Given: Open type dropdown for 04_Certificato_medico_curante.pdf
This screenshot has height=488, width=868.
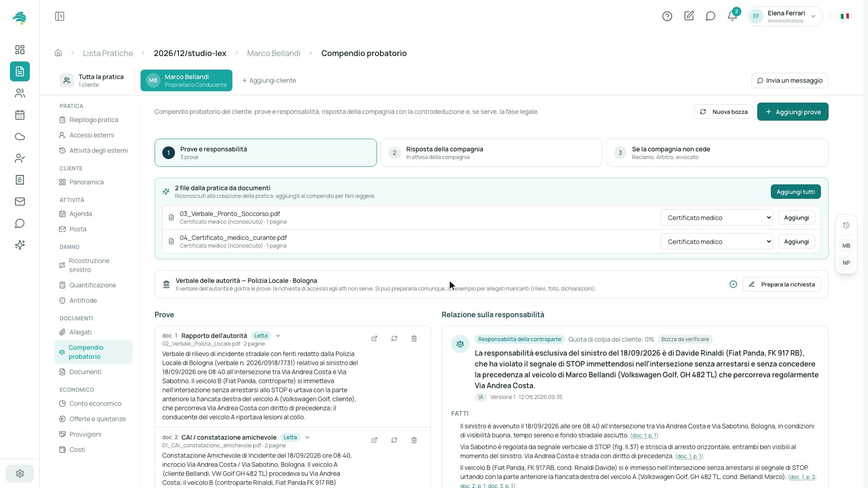Looking at the screenshot, I should 717,241.
